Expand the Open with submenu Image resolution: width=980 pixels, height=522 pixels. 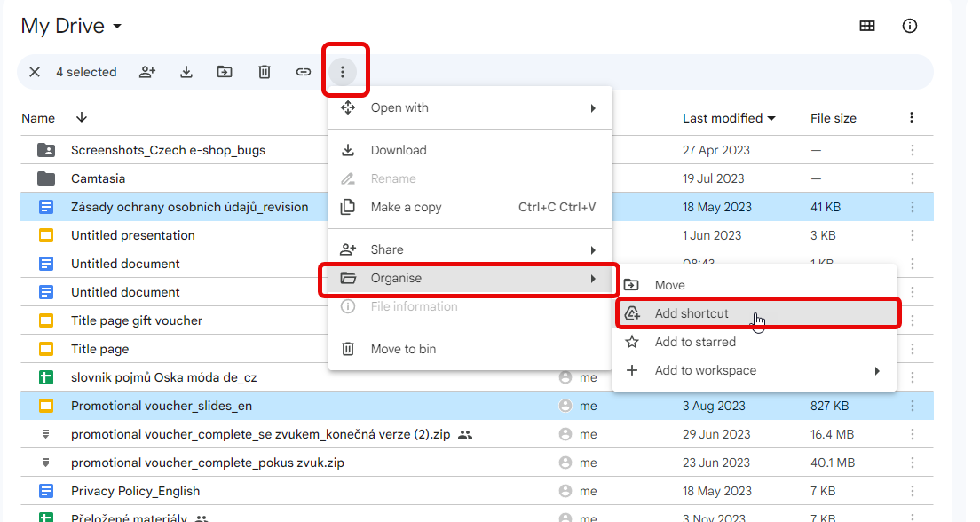pos(470,107)
